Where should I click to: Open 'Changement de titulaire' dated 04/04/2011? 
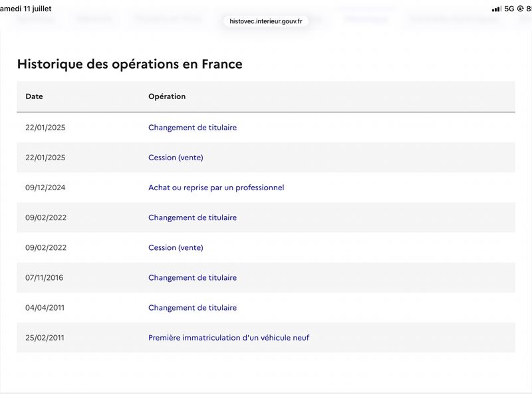tap(192, 308)
